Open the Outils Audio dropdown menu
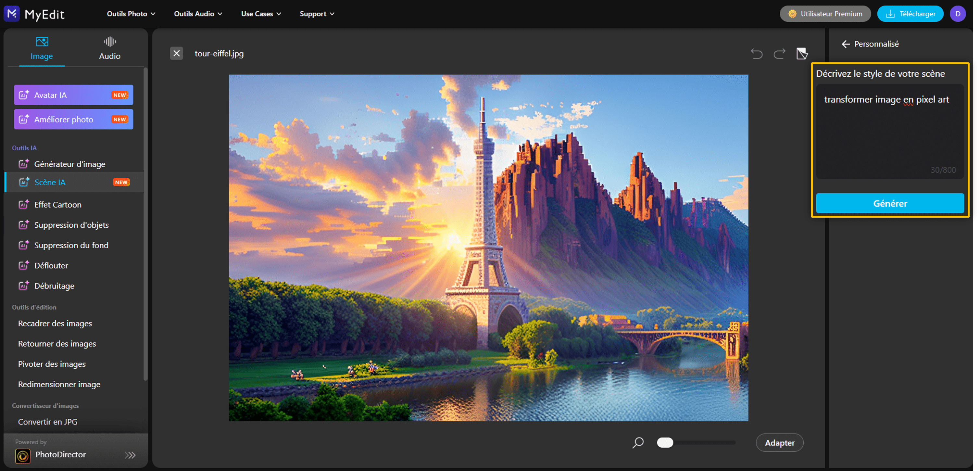 point(198,14)
